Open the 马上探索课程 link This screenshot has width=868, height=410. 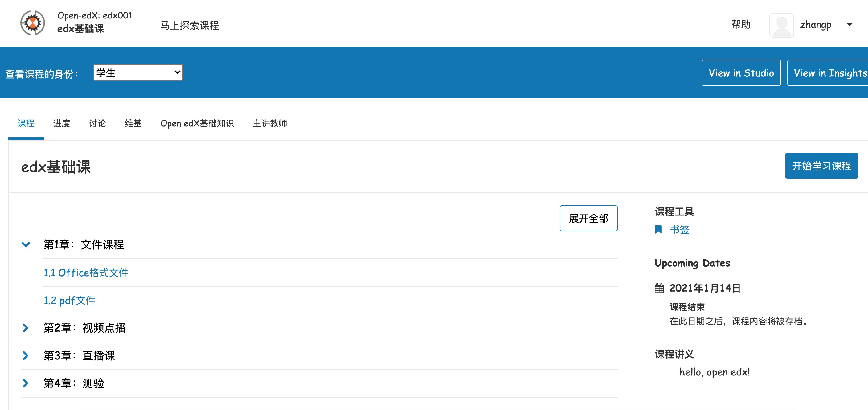tap(189, 26)
